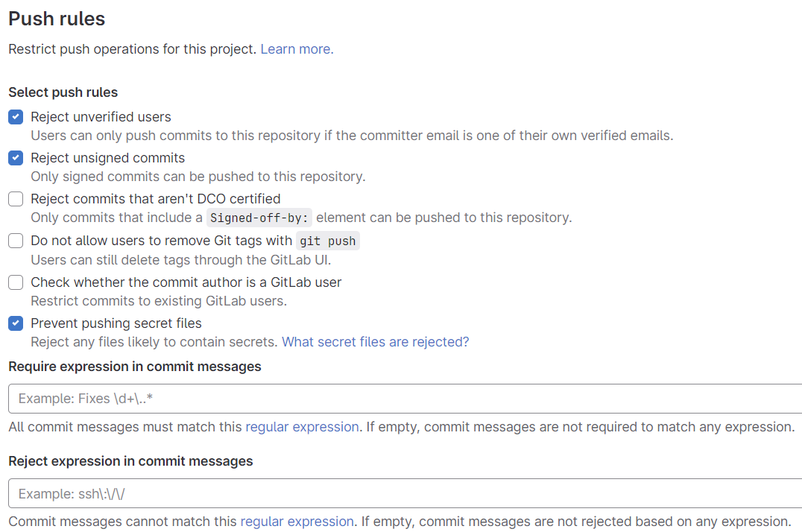Enable Reject commits that aren't DCO certified checkbox
Screen dimensions: 802x532
click(x=16, y=199)
